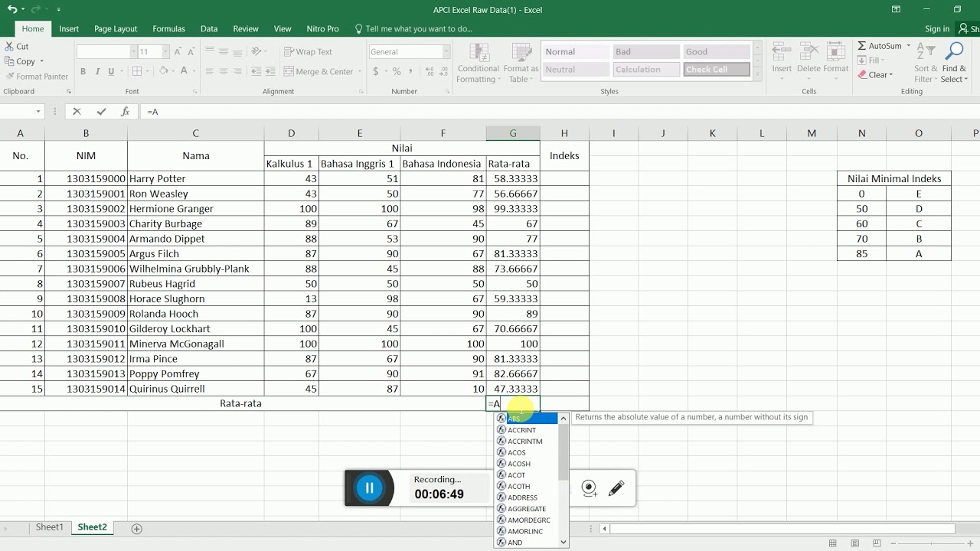980x551 pixels.
Task: Add a new sheet with plus button
Action: tap(136, 528)
